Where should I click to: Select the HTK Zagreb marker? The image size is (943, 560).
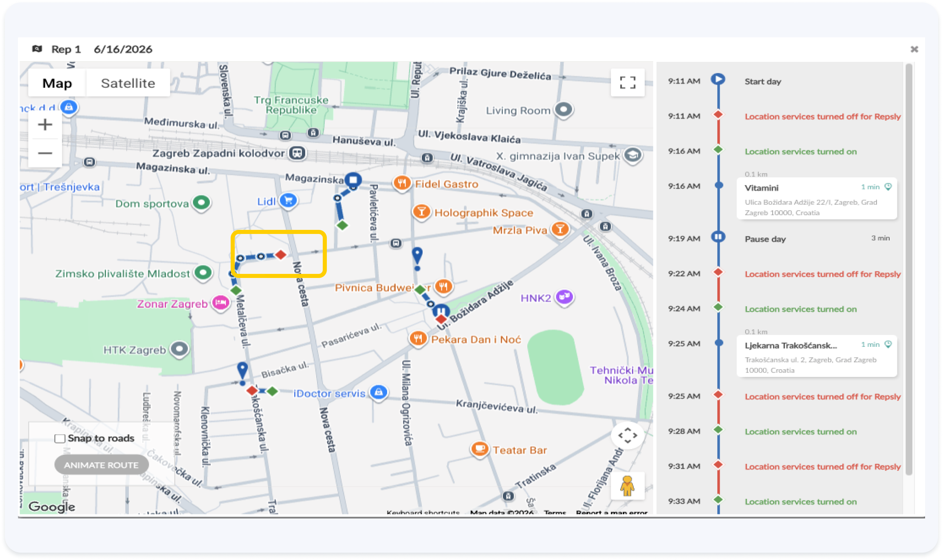point(179,349)
